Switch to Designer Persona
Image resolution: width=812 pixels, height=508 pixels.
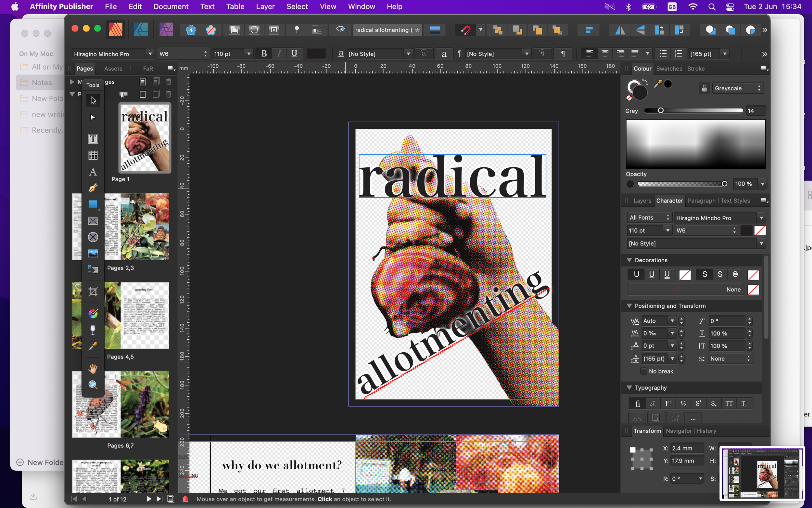pos(141,30)
